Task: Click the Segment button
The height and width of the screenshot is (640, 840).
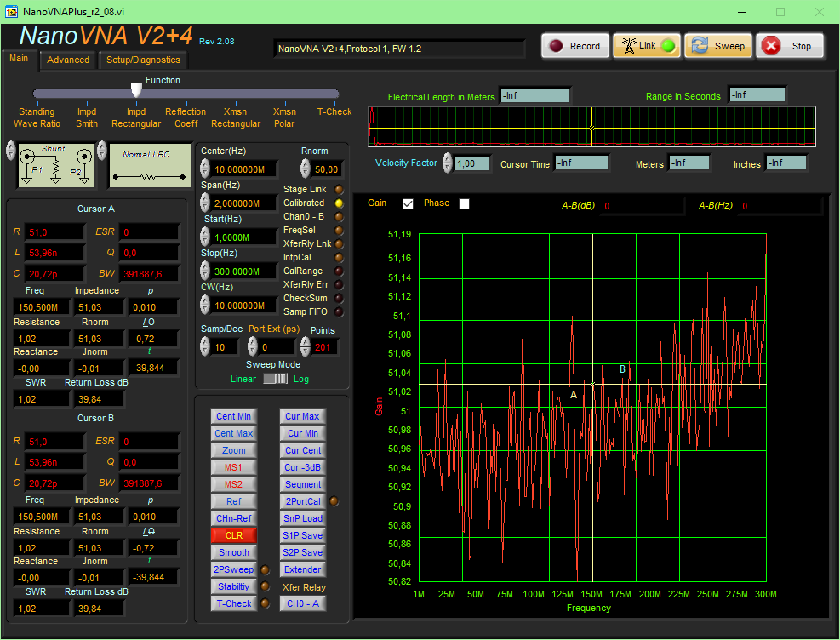Action: 303,485
